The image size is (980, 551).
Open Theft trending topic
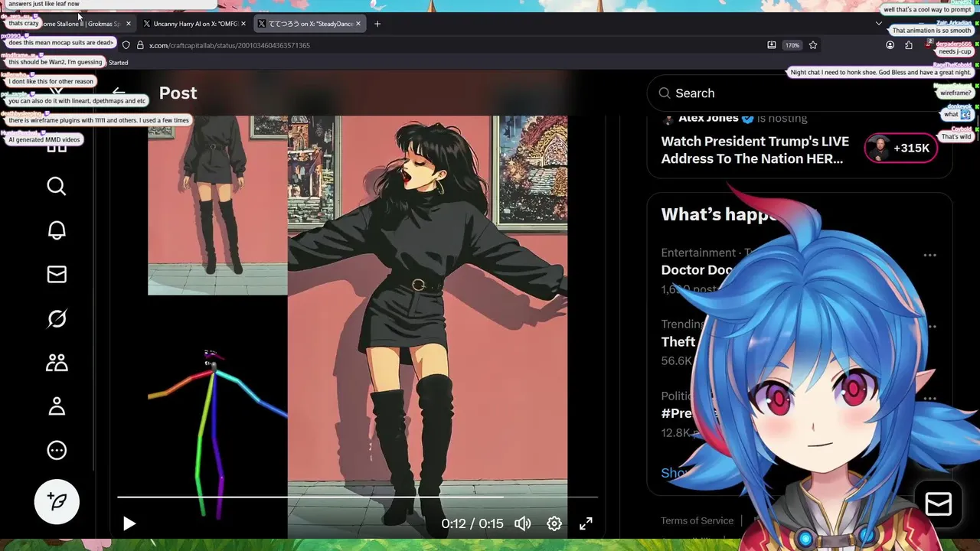point(678,341)
